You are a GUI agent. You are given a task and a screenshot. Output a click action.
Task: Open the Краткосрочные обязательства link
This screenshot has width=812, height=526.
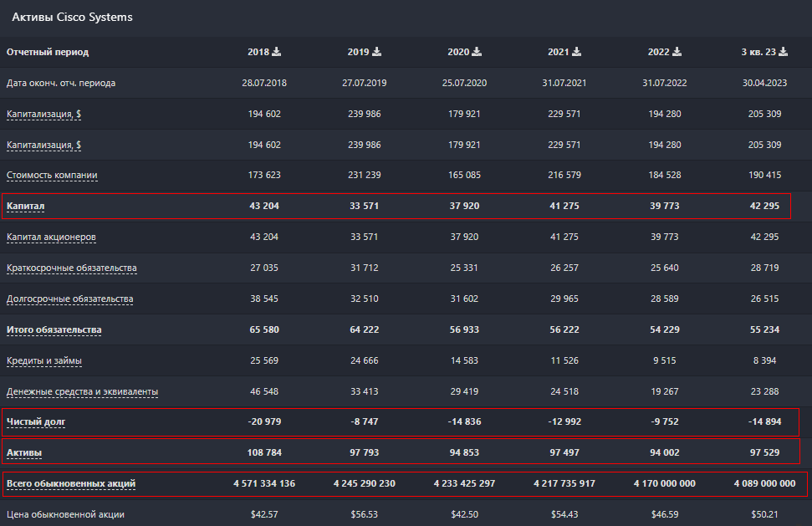[x=71, y=268]
